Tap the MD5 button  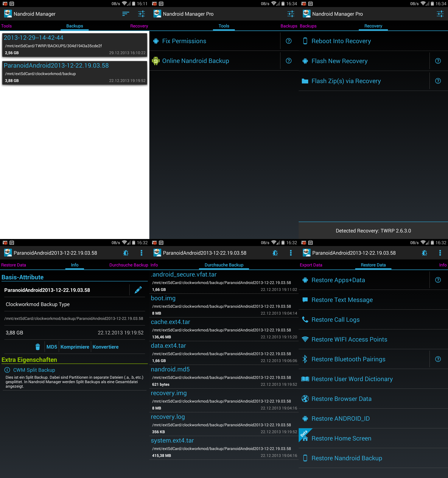pos(52,347)
